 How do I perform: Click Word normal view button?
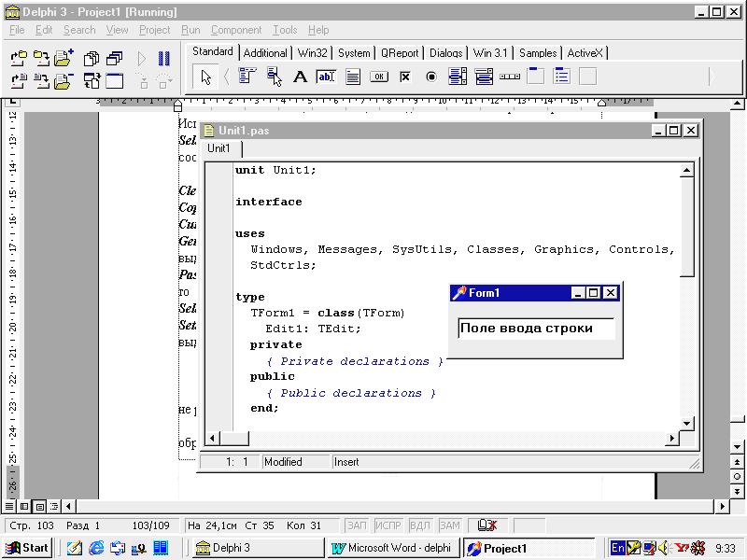tap(9, 506)
